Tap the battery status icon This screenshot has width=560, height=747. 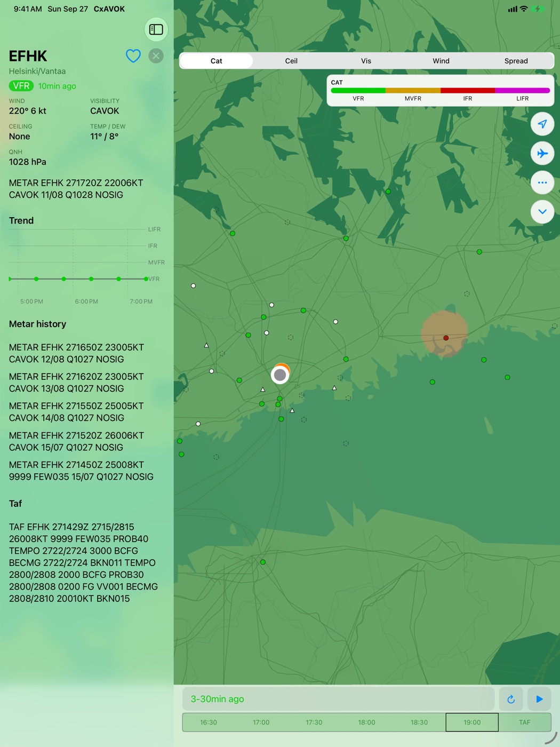point(539,9)
